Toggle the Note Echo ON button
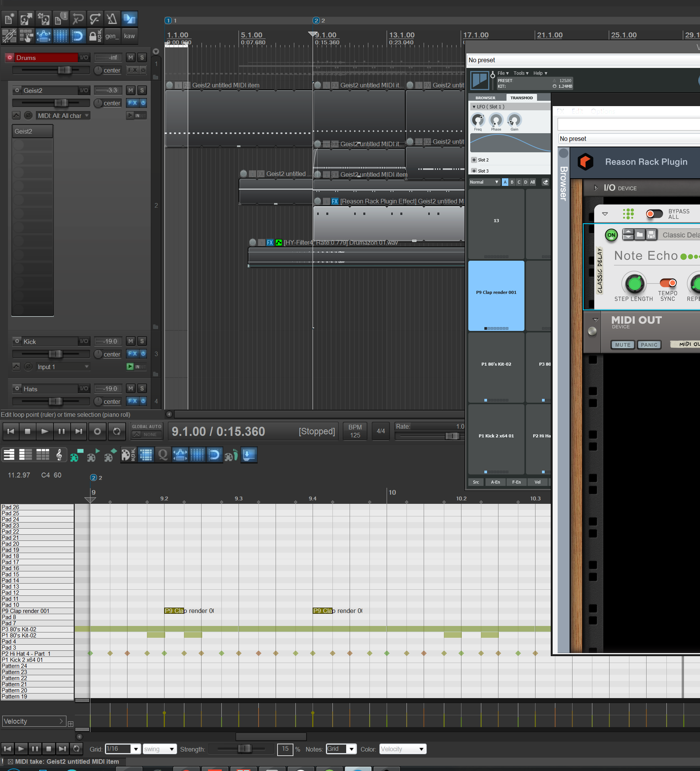The height and width of the screenshot is (771, 700). click(x=611, y=235)
